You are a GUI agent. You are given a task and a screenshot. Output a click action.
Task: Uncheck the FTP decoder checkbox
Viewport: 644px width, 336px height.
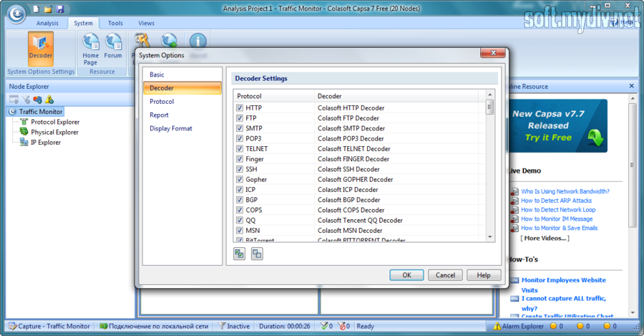pos(240,118)
